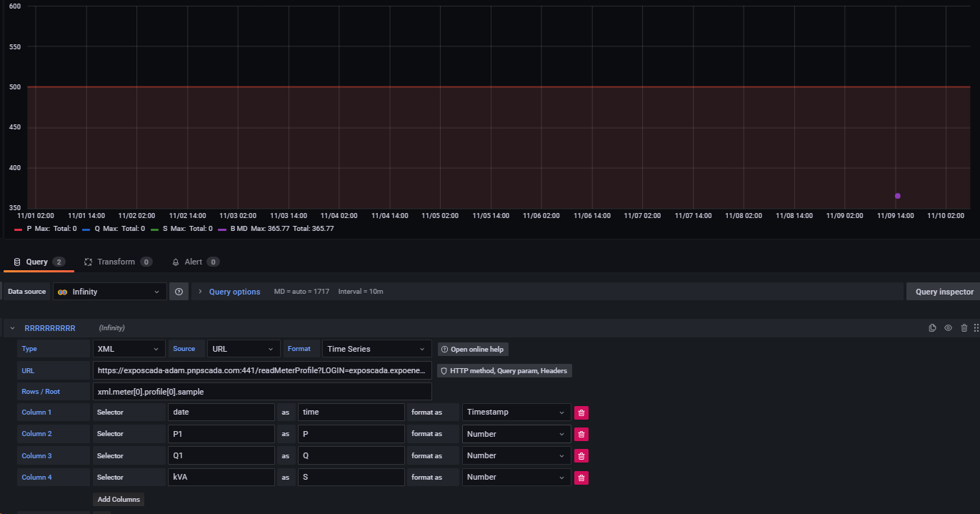Remove Column 4 using its pink trash icon

pos(581,477)
